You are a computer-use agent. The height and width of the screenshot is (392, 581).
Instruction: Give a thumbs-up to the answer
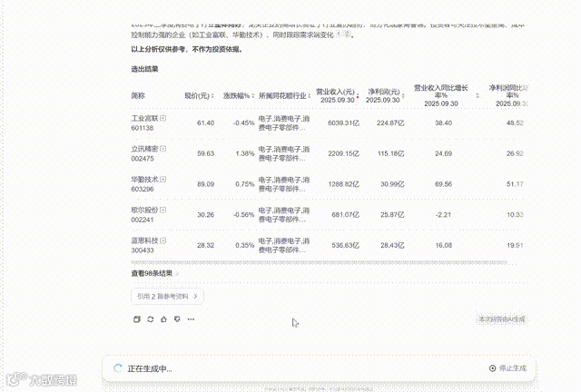tap(163, 319)
